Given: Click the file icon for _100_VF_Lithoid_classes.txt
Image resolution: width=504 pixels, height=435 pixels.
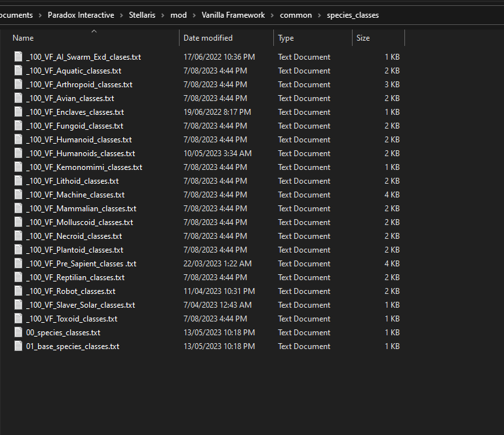Looking at the screenshot, I should coord(18,181).
